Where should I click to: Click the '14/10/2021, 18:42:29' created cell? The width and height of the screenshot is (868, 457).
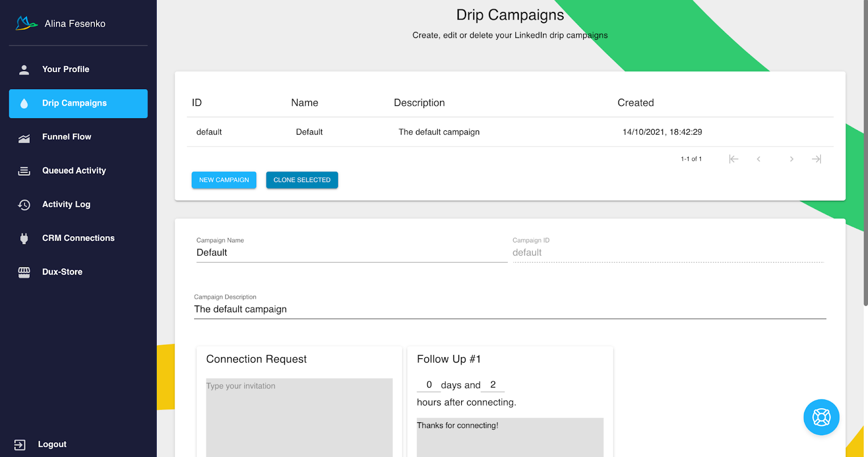(662, 132)
